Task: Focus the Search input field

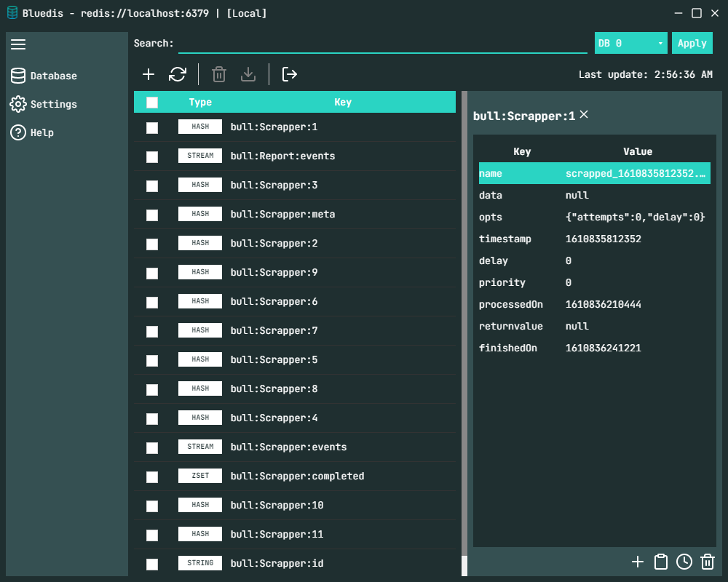Action: [382, 43]
